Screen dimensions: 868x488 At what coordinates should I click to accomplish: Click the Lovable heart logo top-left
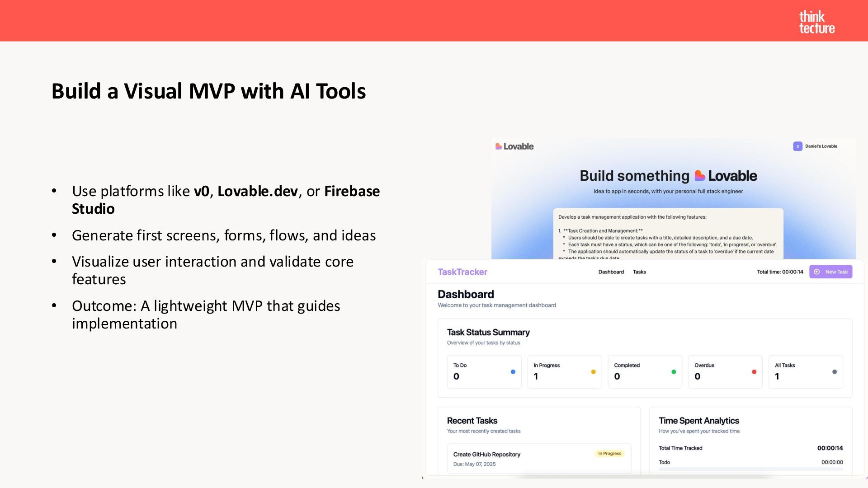498,146
